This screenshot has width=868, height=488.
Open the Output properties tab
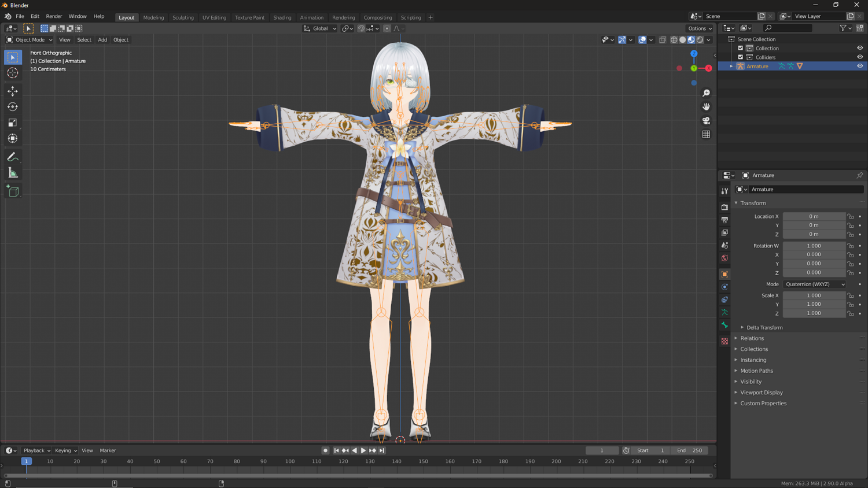point(724,220)
